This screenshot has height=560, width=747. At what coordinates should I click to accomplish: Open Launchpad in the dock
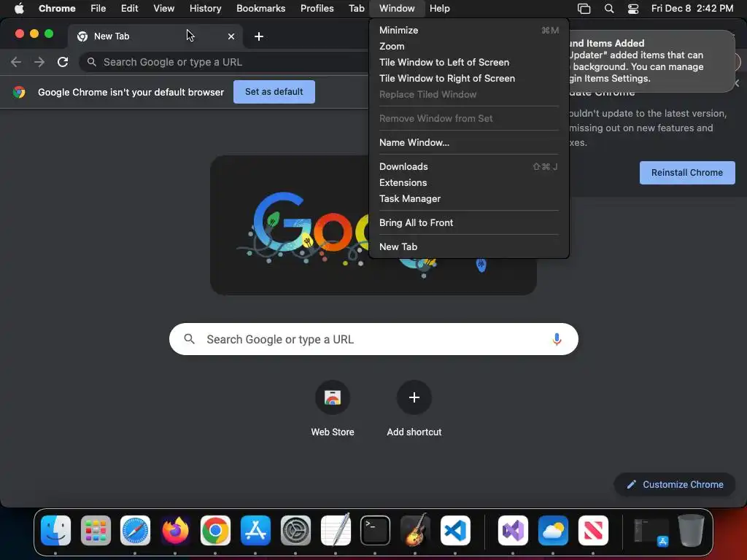click(96, 531)
